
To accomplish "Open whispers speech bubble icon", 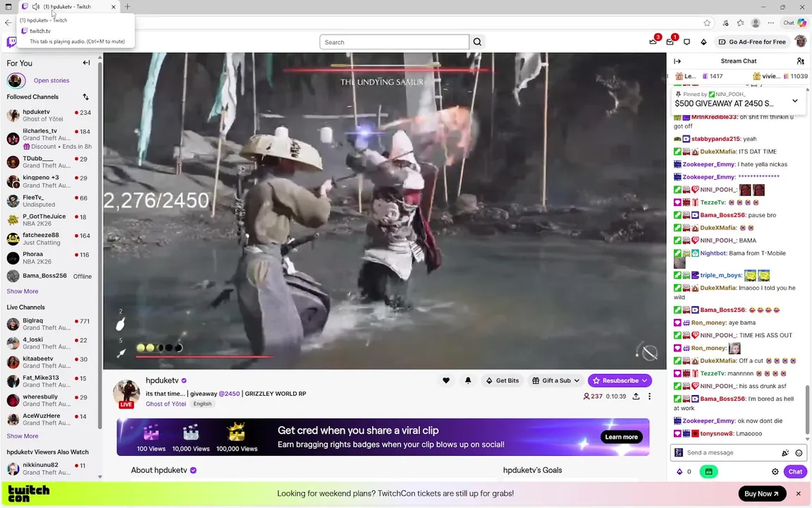I will 687,42.
